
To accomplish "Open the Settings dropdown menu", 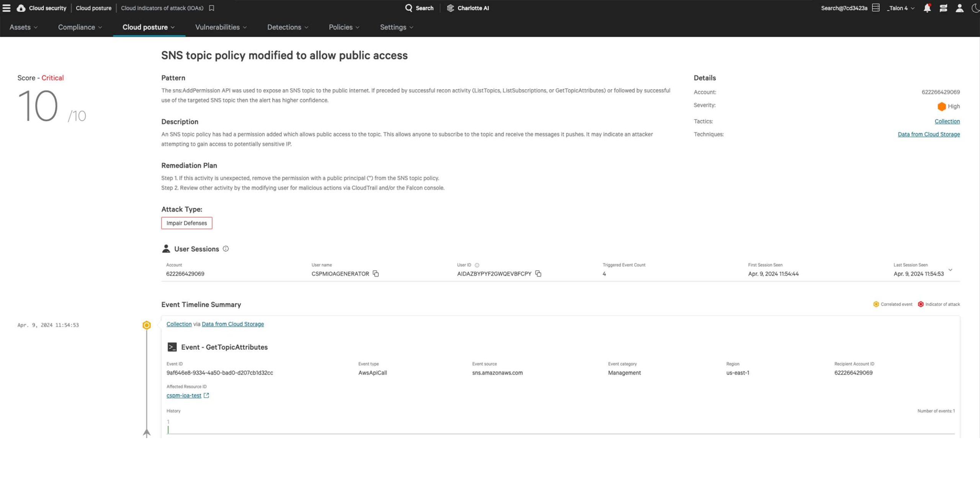I will [397, 27].
